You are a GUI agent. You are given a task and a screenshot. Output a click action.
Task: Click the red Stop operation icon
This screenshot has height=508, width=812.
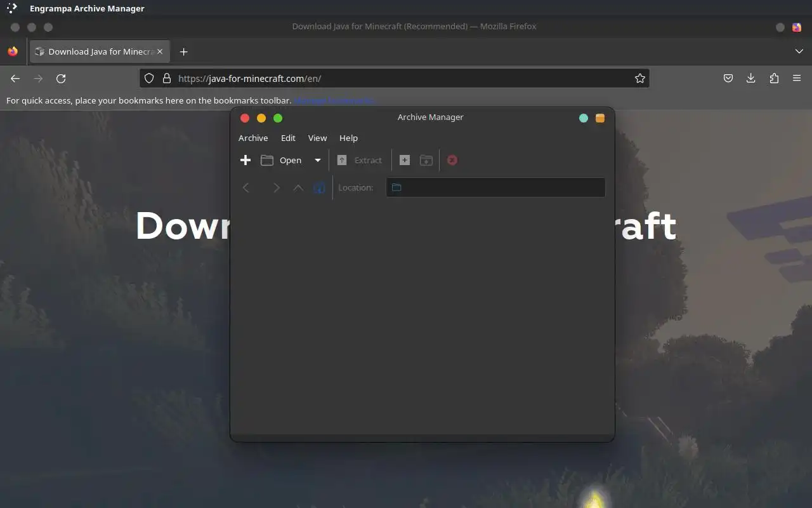[452, 160]
